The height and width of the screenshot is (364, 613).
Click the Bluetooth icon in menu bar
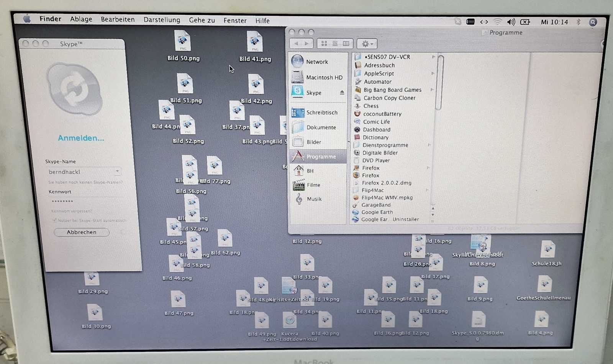click(x=579, y=22)
